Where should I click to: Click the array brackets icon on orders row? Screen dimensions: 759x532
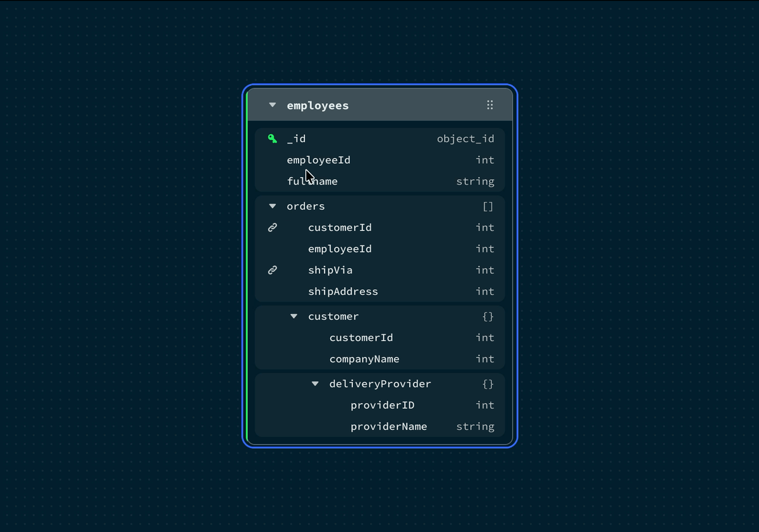488,206
